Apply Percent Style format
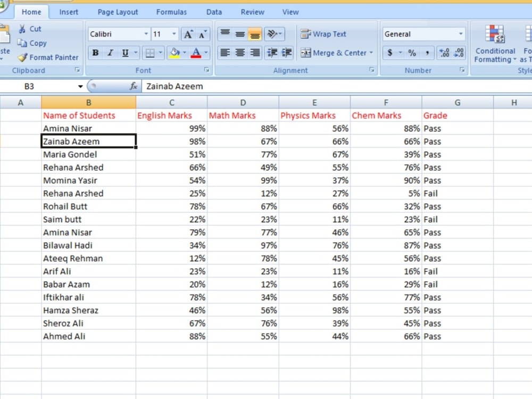The image size is (532, 399). 412,53
